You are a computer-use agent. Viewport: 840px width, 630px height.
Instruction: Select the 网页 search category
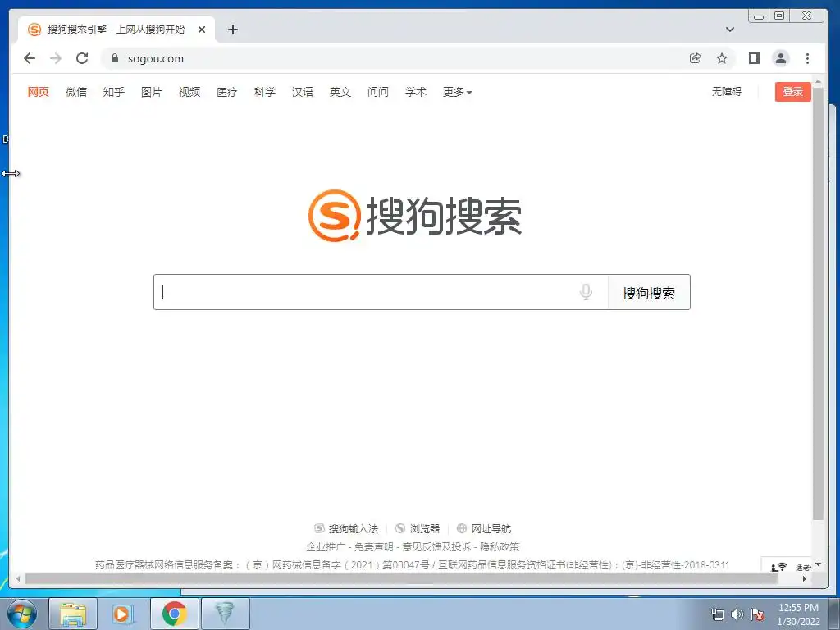pyautogui.click(x=38, y=92)
